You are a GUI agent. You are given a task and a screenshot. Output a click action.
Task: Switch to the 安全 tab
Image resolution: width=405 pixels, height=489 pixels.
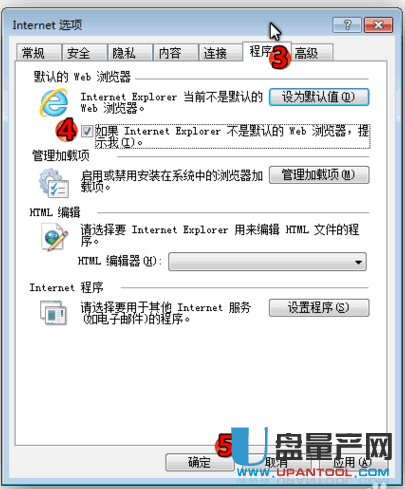[x=84, y=53]
